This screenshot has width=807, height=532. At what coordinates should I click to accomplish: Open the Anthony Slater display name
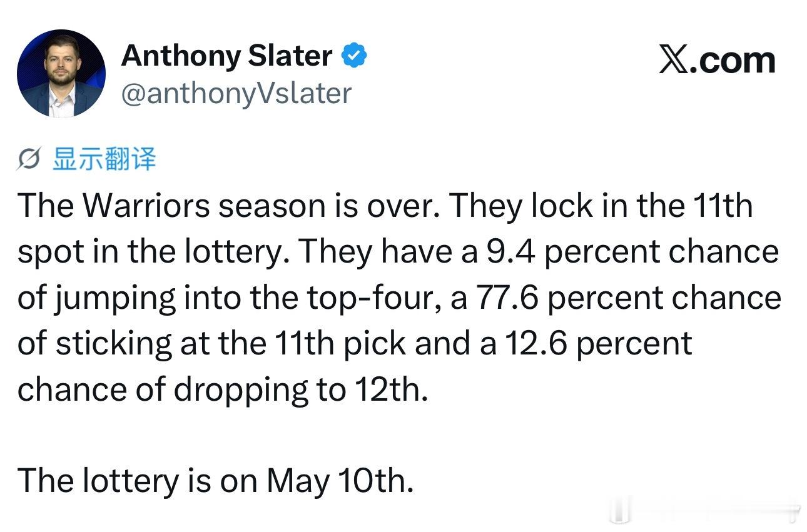coord(226,56)
